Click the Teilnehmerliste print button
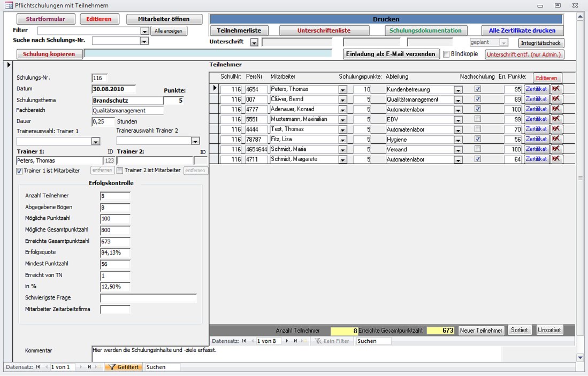The height and width of the screenshot is (376, 588). [242, 30]
